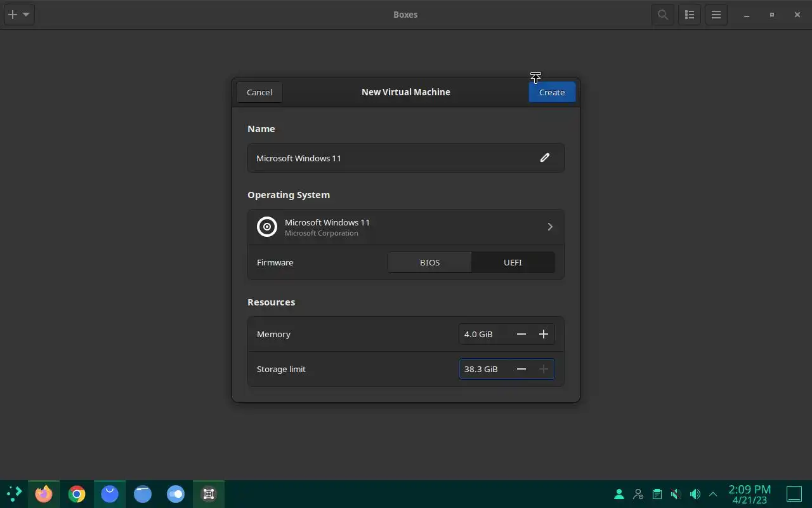The width and height of the screenshot is (812, 508).
Task: Open the clock showing 2:09 PM
Action: [750, 494]
